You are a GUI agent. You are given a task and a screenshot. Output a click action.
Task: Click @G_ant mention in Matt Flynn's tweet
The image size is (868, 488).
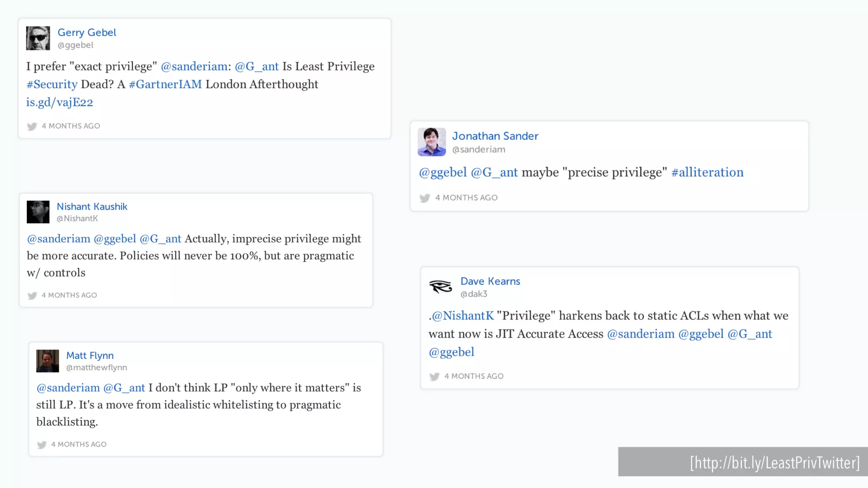(124, 388)
